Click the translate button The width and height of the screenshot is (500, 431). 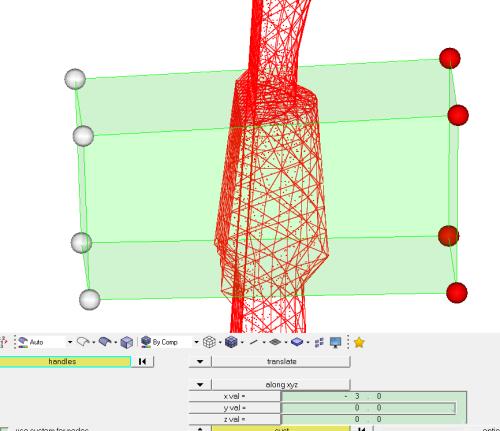coord(281,361)
